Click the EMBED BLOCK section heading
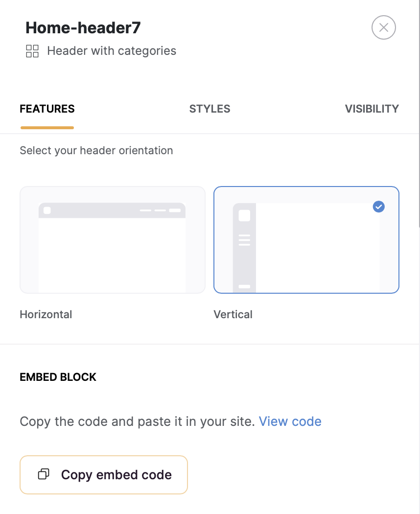The height and width of the screenshot is (514, 420). [x=58, y=377]
